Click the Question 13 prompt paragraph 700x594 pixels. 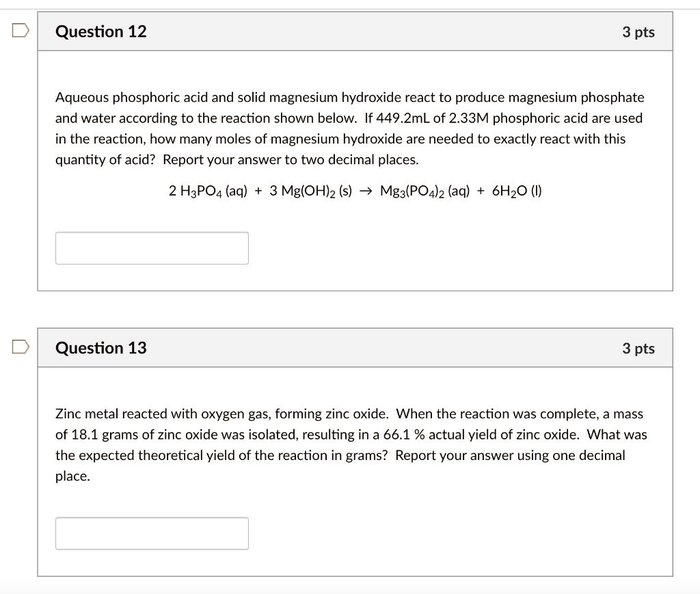[342, 444]
